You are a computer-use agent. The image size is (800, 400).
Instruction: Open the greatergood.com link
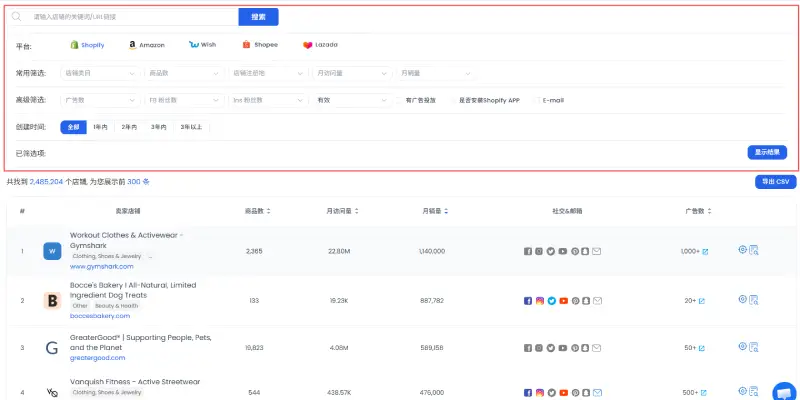tap(97, 358)
